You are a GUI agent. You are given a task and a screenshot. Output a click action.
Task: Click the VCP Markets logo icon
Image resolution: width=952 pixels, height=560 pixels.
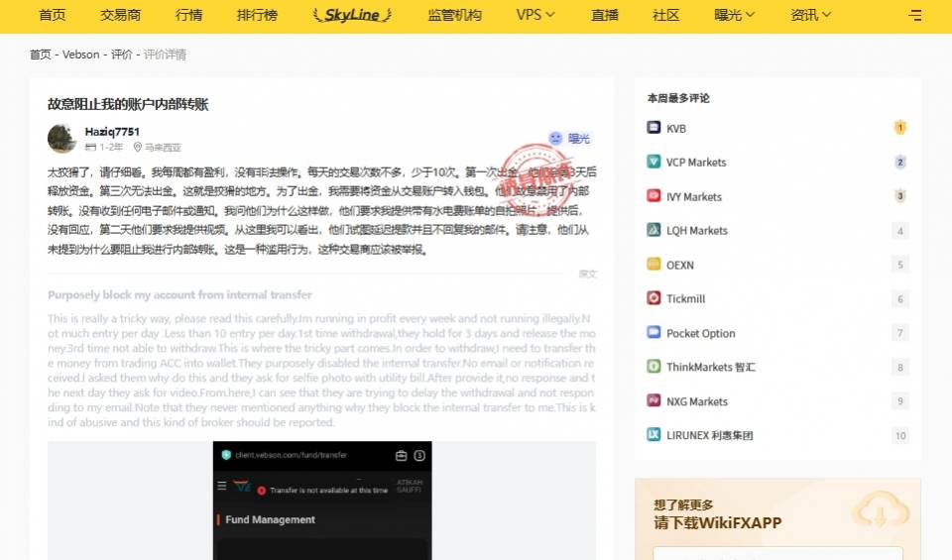click(654, 162)
